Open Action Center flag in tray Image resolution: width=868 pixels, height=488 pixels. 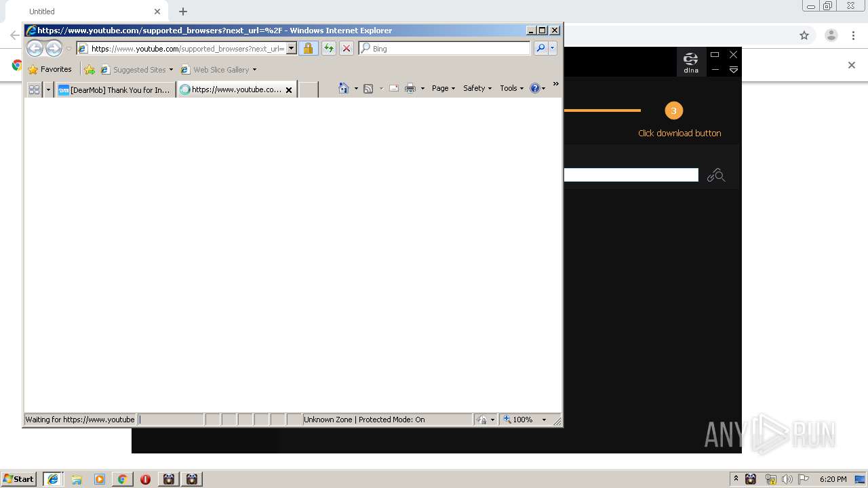click(x=804, y=479)
